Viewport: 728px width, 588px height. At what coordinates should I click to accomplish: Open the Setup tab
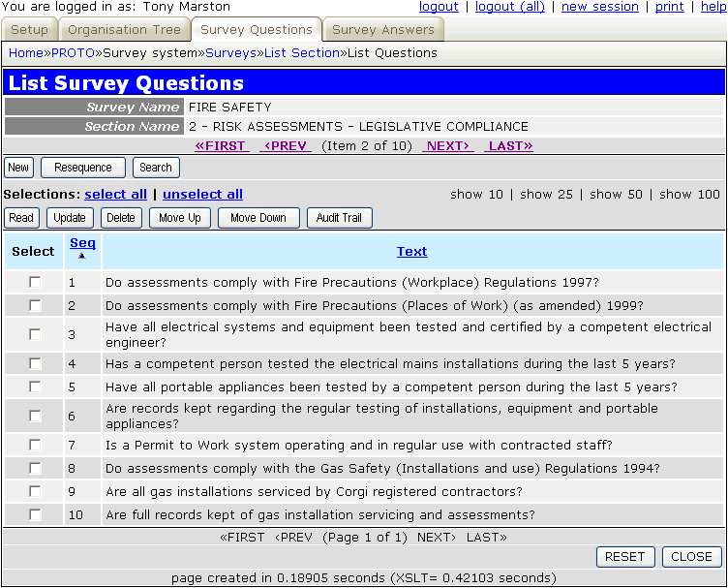(29, 30)
